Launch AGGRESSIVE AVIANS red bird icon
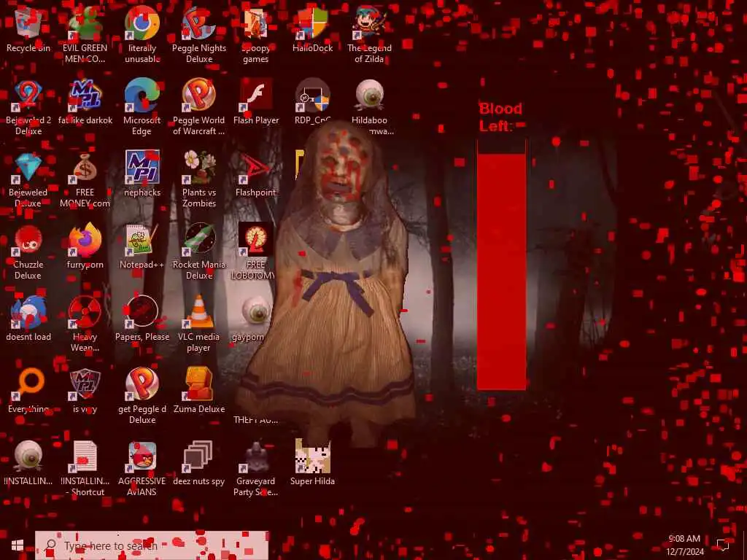747x560 pixels. click(x=142, y=456)
